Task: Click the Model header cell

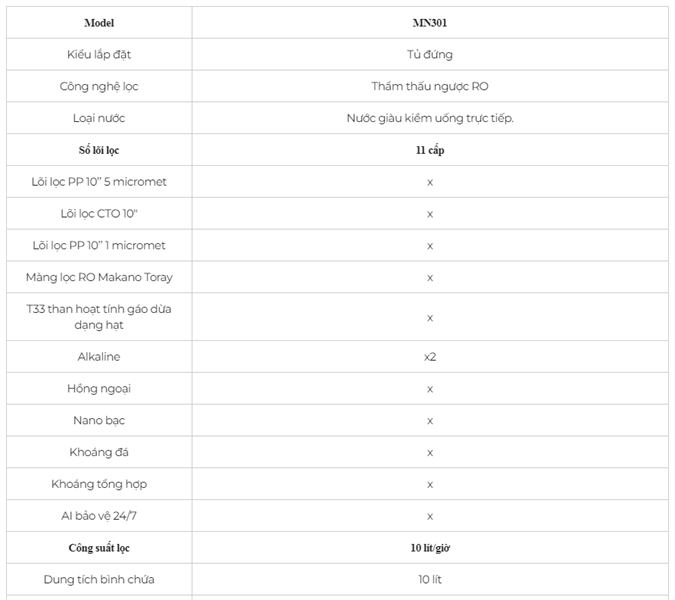Action: tap(99, 23)
